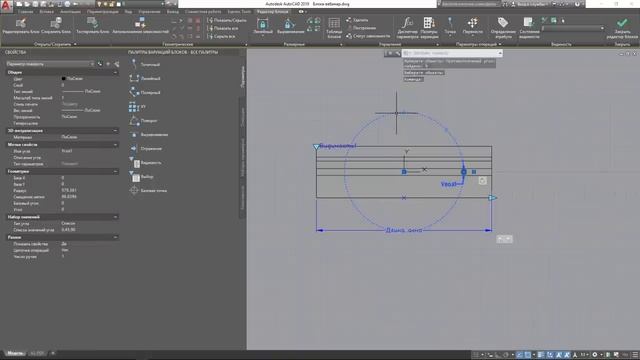The height and width of the screenshot is (360, 640).
Task: Select the Rotation (Поворот) parameter in palette
Action: 144,121
